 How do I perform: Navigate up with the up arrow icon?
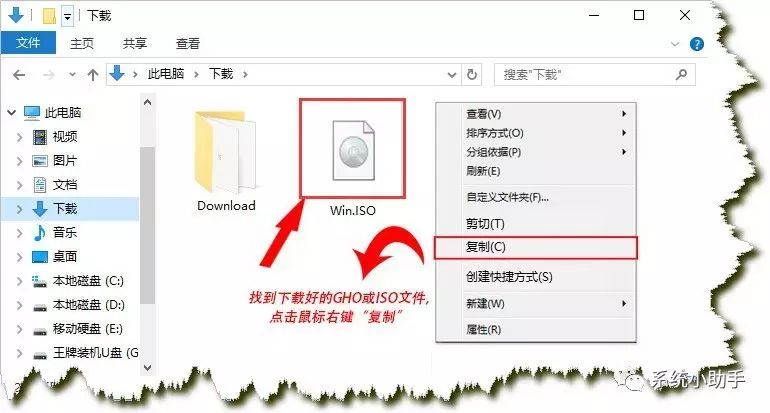[x=92, y=75]
